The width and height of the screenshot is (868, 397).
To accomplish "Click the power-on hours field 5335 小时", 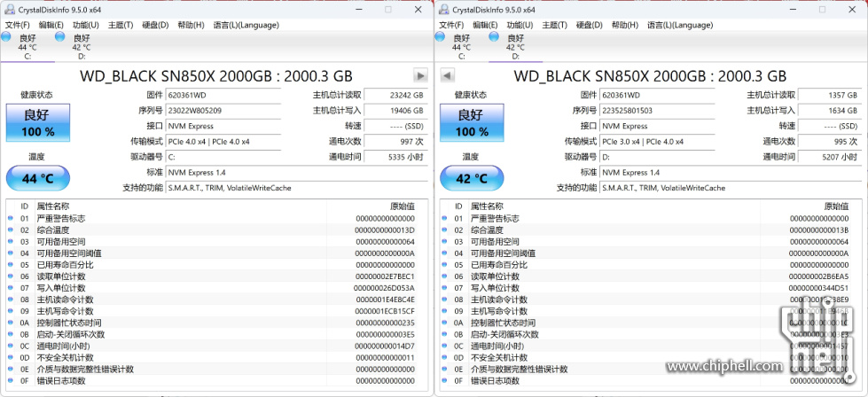I will coord(395,157).
